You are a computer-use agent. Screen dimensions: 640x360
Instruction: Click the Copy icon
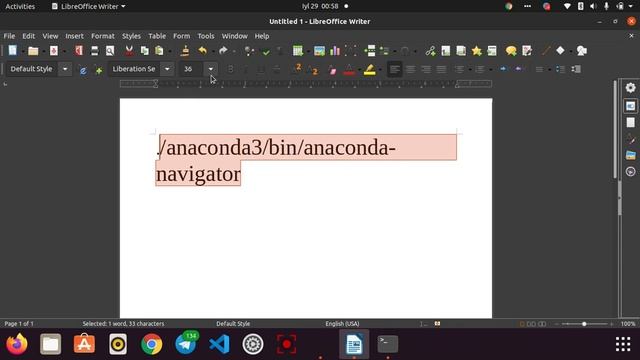pos(144,51)
